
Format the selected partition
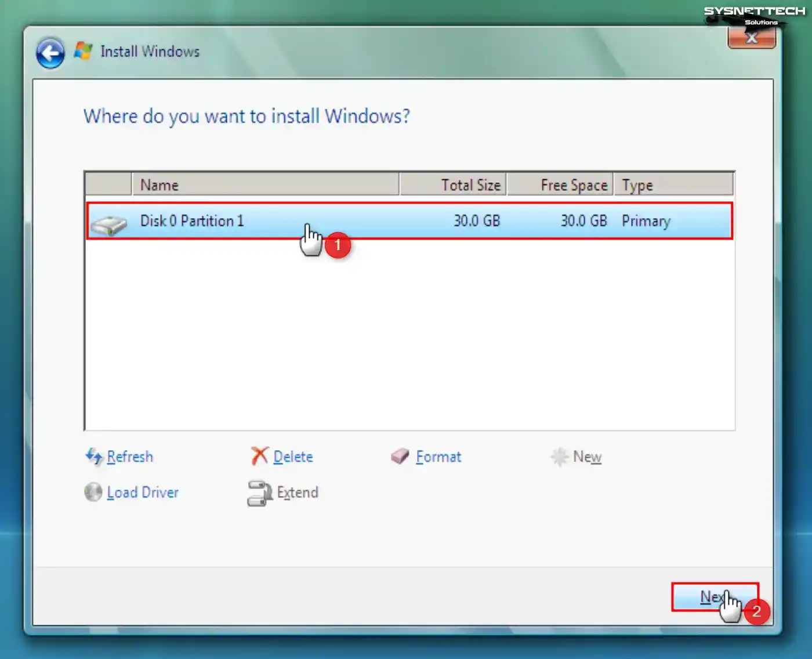(438, 457)
